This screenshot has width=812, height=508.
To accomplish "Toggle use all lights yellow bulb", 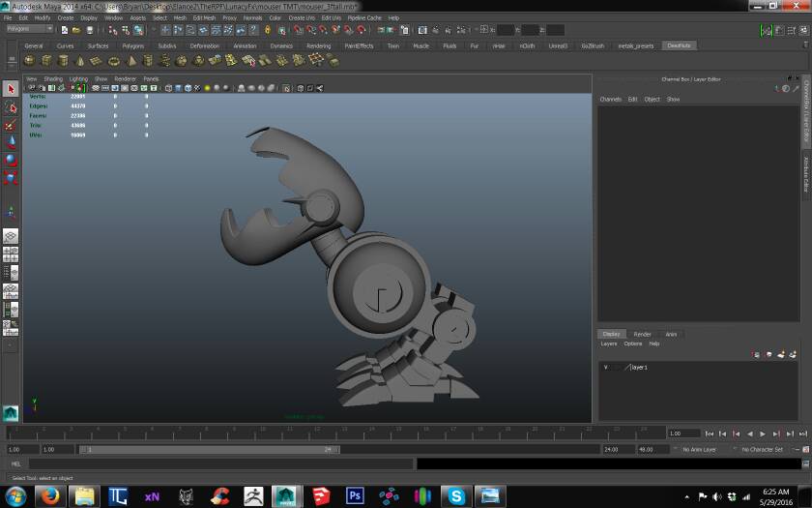I will coord(207,88).
